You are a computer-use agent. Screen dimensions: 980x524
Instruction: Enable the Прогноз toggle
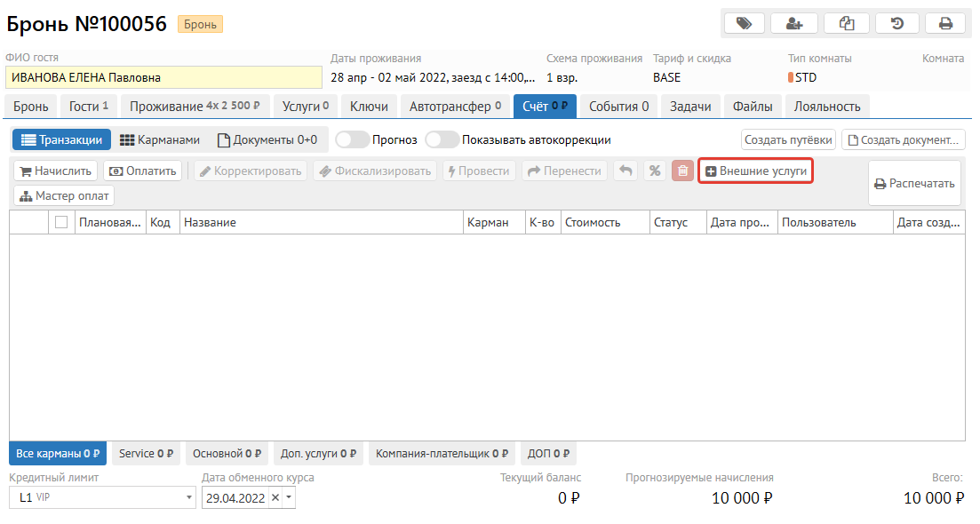coord(352,140)
